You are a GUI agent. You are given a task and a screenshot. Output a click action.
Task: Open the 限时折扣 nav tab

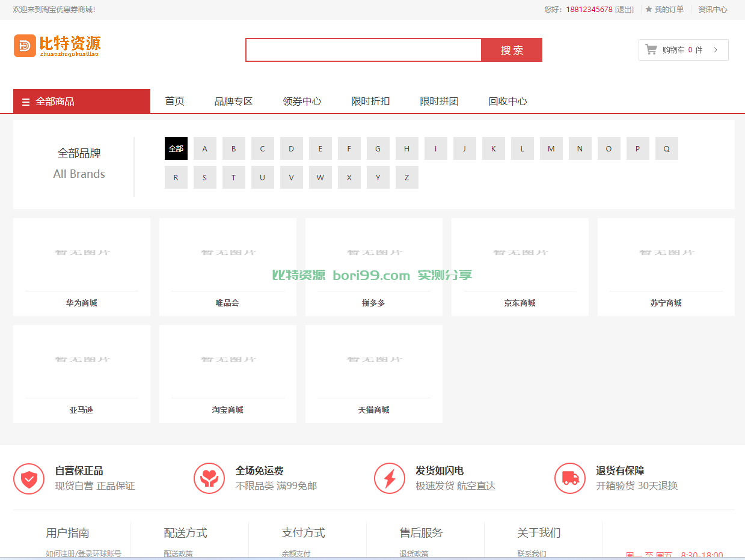(x=371, y=101)
